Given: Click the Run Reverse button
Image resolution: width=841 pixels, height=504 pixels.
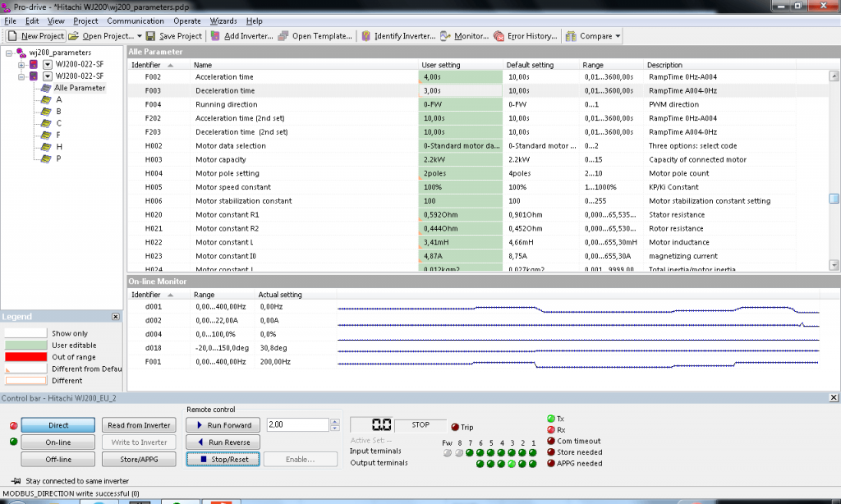Looking at the screenshot, I should pos(223,442).
